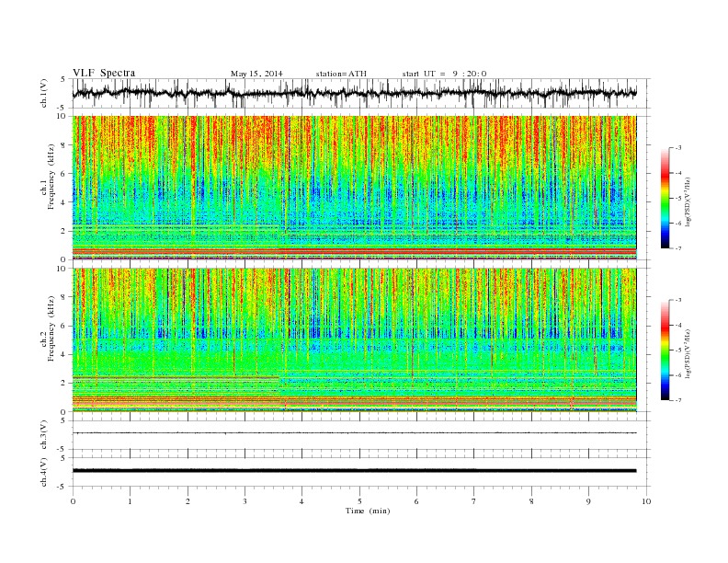Click the time-axis tick label "10"
The width and height of the screenshot is (728, 563).
(646, 501)
